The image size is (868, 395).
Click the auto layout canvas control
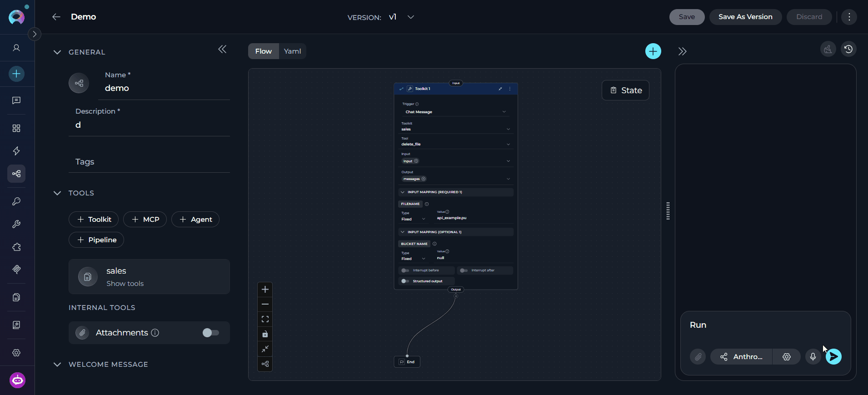(265, 364)
